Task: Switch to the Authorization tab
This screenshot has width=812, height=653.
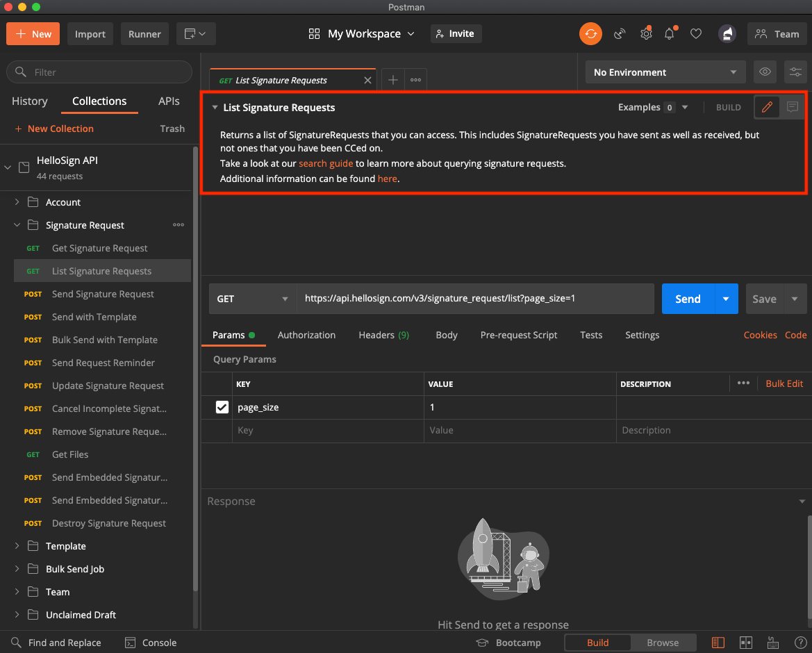Action: [306, 335]
